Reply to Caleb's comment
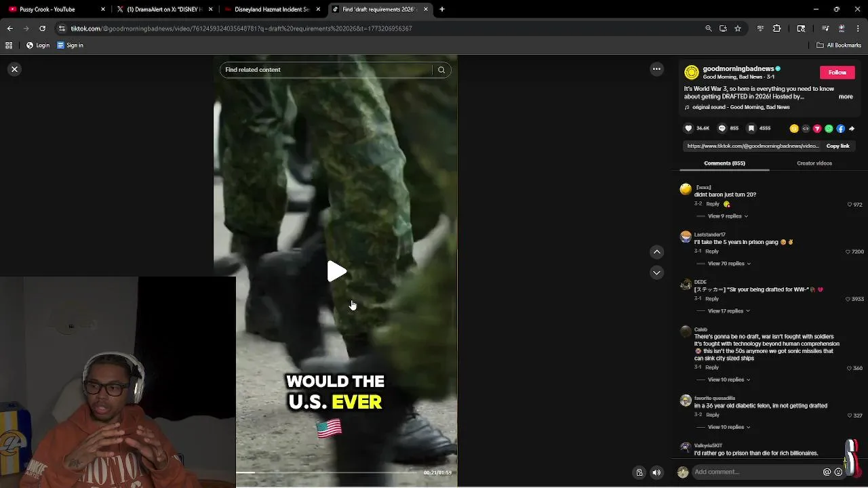This screenshot has height=488, width=868. pos(712,367)
